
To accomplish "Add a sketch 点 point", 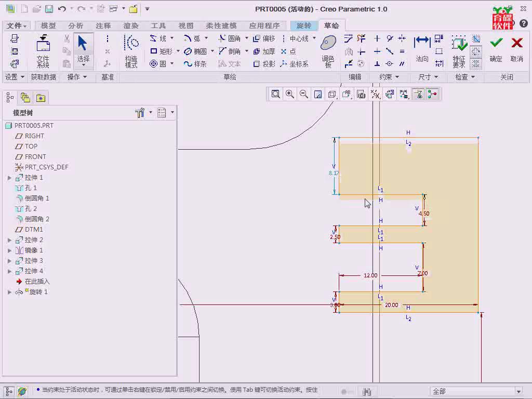I will [x=288, y=51].
